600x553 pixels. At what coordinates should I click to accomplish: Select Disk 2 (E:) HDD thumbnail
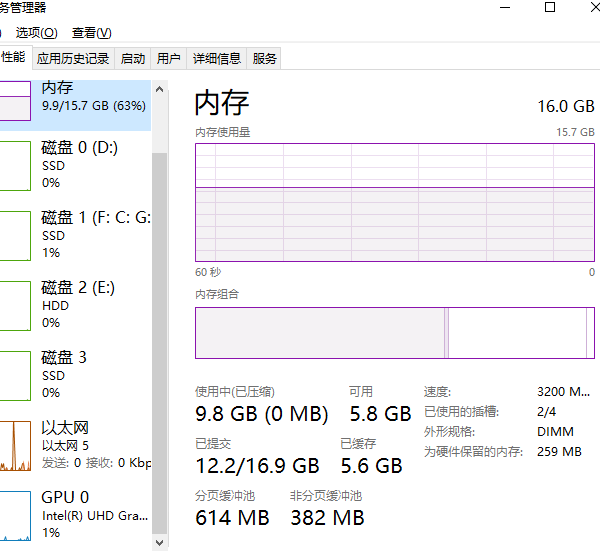[x=16, y=305]
